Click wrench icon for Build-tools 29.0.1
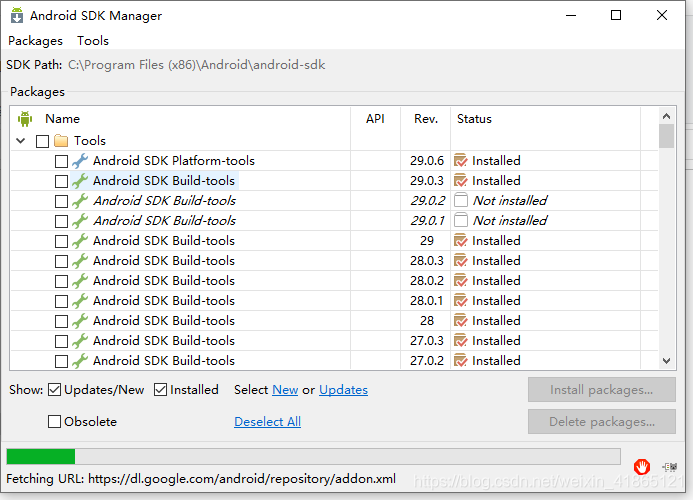The height and width of the screenshot is (500, 693). click(80, 221)
